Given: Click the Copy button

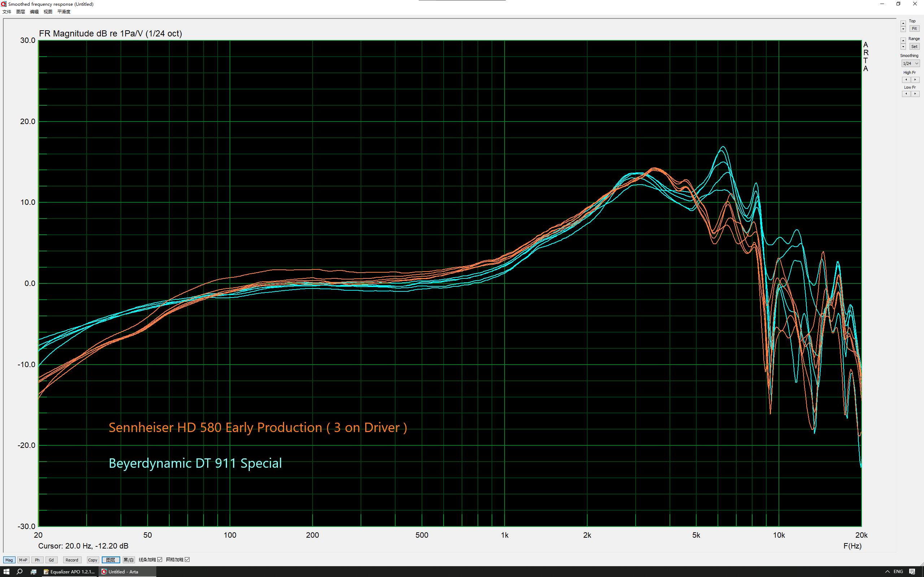Looking at the screenshot, I should click(x=92, y=560).
